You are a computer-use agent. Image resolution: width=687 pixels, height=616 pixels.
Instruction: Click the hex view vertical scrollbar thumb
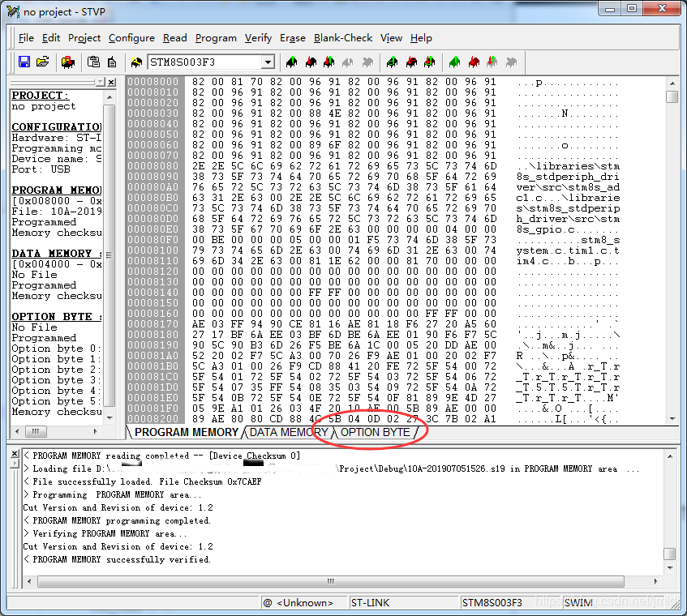(672, 96)
